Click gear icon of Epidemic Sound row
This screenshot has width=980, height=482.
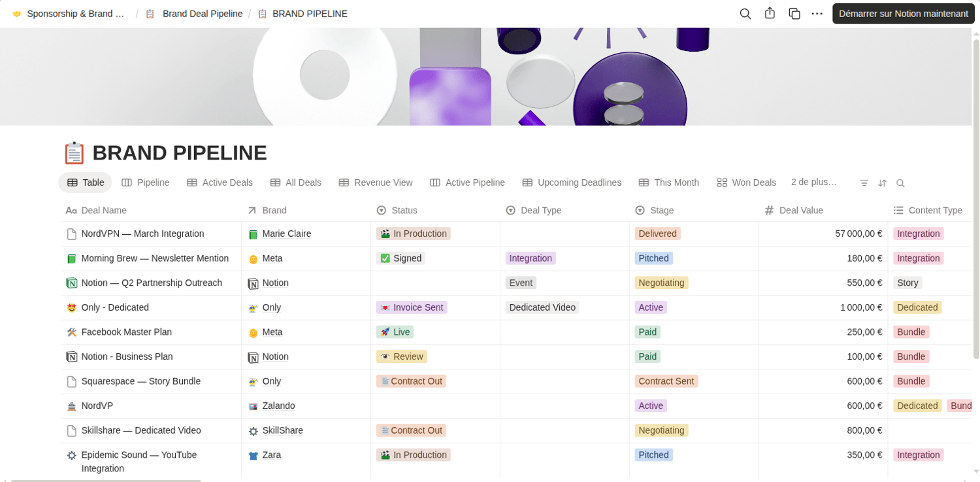(x=72, y=455)
